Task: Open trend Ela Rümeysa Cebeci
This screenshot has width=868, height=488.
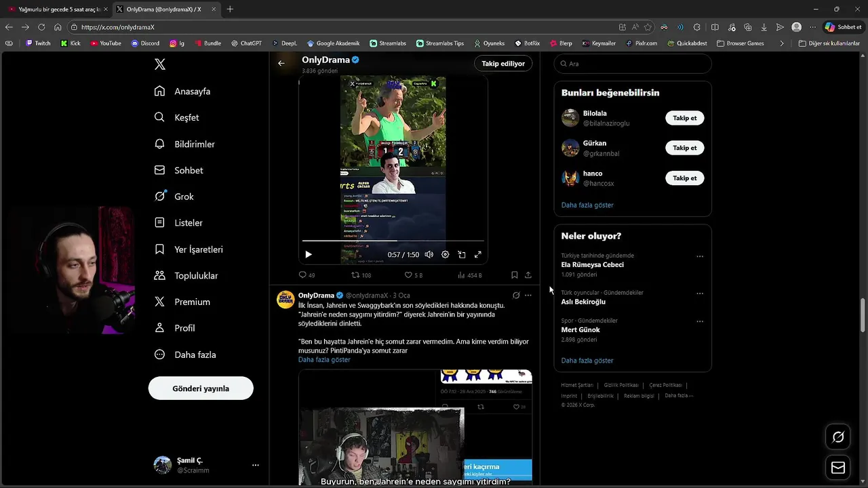Action: 592,265
